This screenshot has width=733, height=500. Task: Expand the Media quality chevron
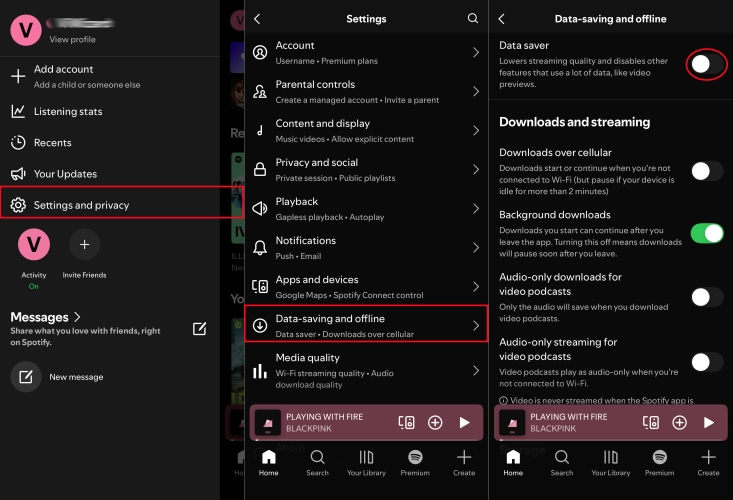[476, 371]
